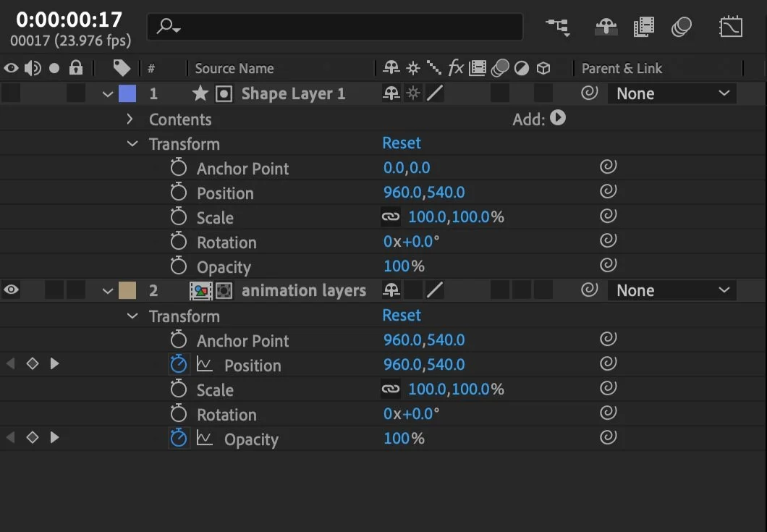767x532 pixels.
Task: Click pick whip for animation layers parent
Action: coord(590,290)
